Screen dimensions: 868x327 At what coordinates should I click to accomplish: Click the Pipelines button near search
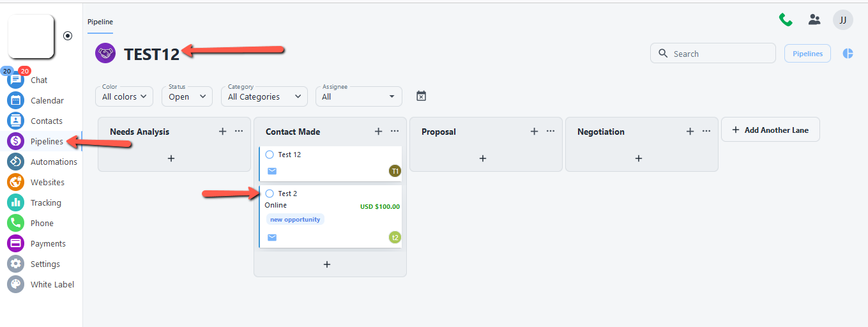click(807, 54)
